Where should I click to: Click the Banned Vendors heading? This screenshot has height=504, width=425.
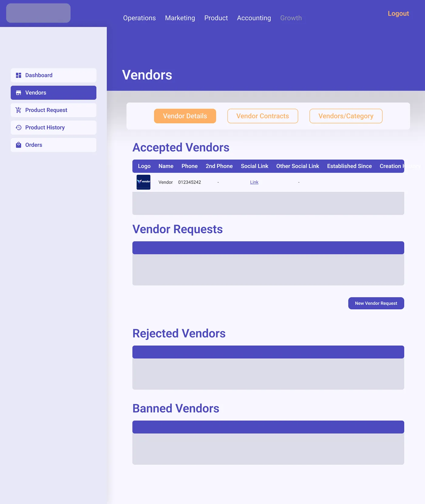click(x=176, y=408)
